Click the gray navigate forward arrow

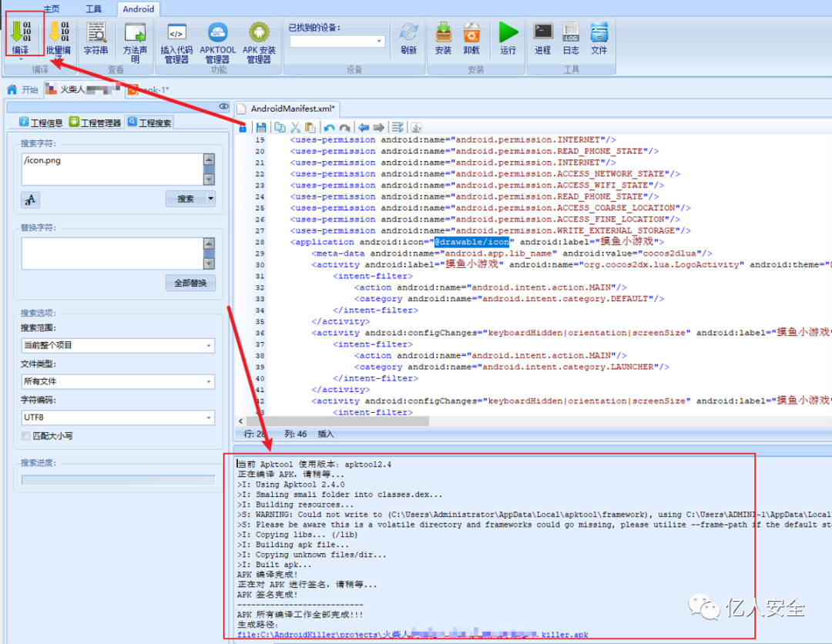tap(379, 127)
